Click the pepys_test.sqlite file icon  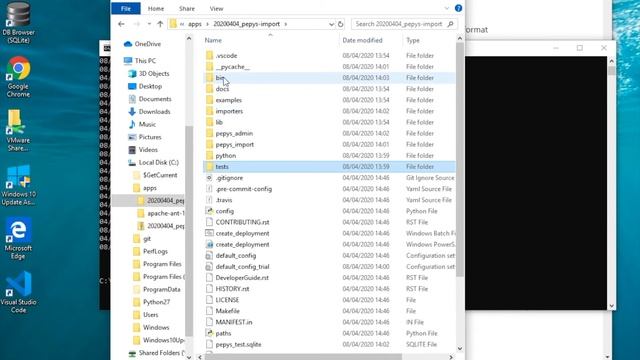click(x=209, y=344)
